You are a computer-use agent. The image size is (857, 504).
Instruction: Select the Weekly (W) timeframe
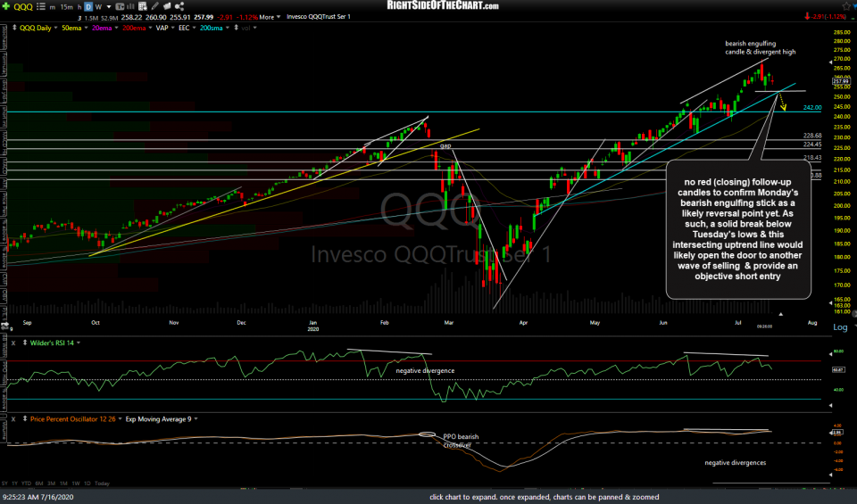click(98, 7)
